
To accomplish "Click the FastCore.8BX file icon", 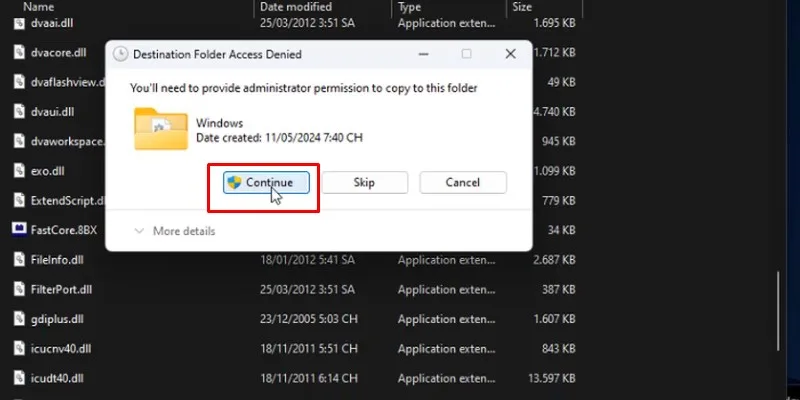I will tap(19, 229).
